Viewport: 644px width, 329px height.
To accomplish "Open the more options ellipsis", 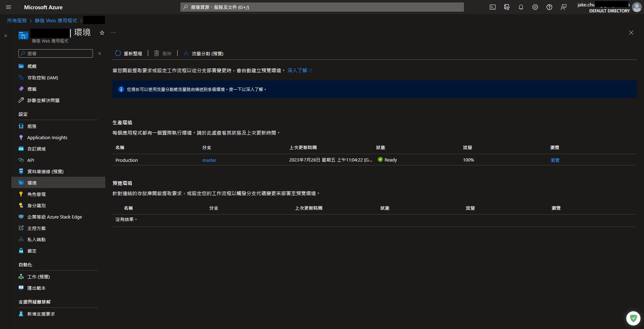I will click(x=113, y=33).
